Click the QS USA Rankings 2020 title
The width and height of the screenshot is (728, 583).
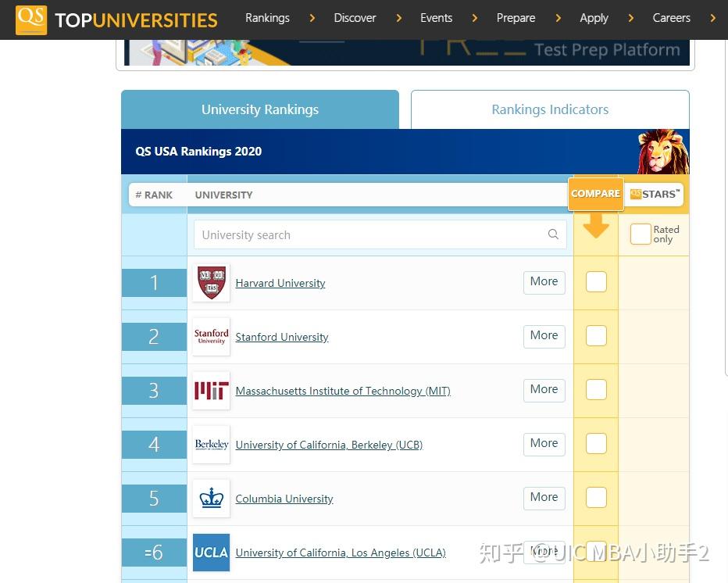coord(198,152)
